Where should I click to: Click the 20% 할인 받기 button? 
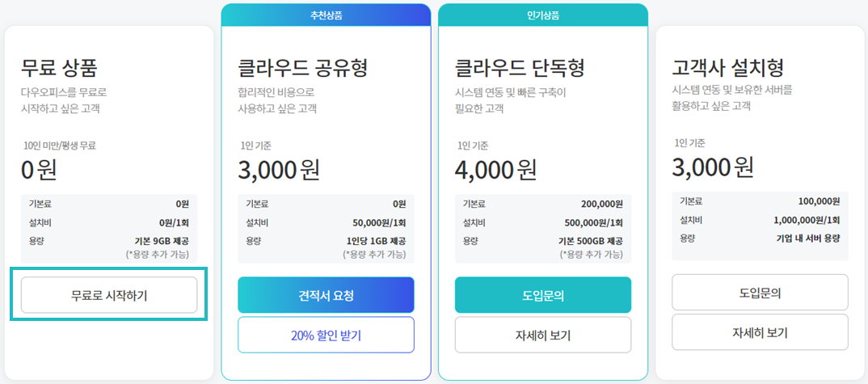326,335
